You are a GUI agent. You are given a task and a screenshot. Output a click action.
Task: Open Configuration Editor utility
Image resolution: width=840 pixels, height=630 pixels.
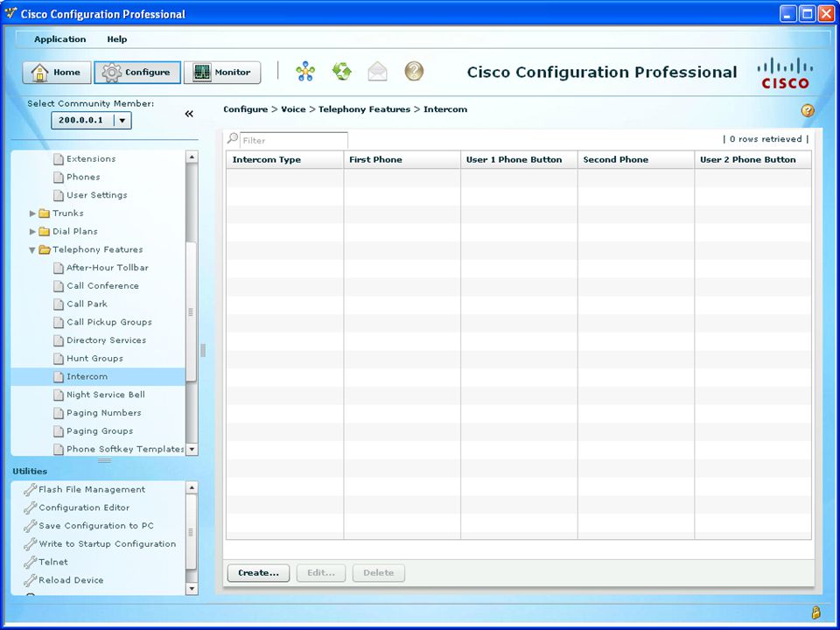click(x=84, y=507)
